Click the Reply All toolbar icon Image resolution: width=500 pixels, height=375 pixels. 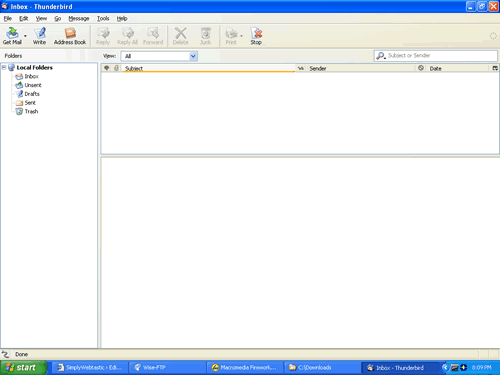pyautogui.click(x=127, y=36)
